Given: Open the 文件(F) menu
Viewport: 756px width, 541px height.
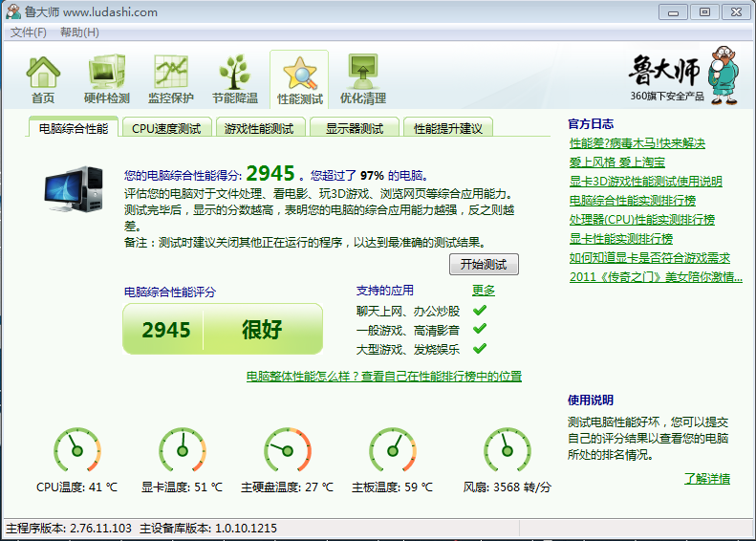Looking at the screenshot, I should (x=29, y=32).
